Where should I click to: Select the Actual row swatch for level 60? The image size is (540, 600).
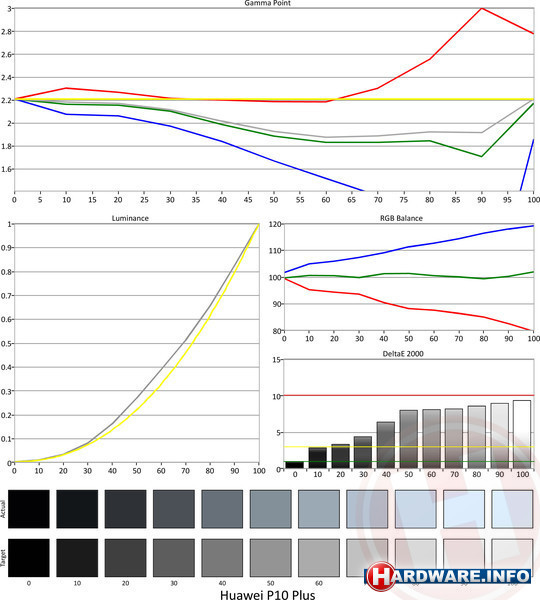319,509
